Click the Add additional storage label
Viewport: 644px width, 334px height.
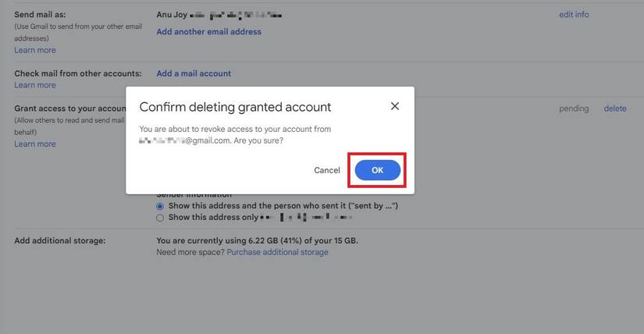pyautogui.click(x=59, y=240)
